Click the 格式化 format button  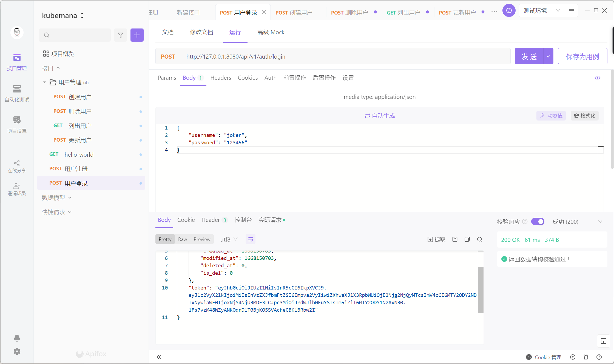coord(585,116)
